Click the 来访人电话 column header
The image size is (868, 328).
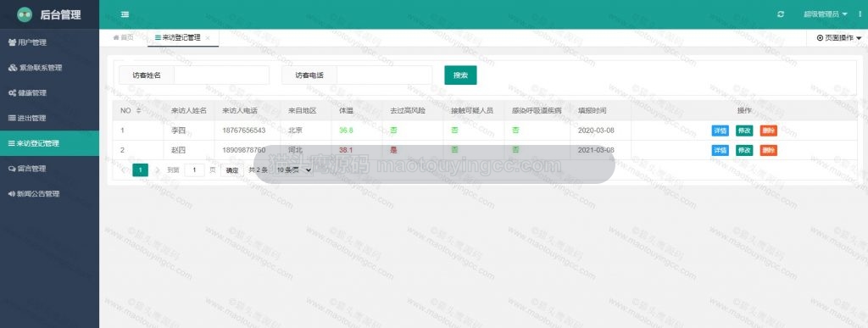[x=240, y=111]
